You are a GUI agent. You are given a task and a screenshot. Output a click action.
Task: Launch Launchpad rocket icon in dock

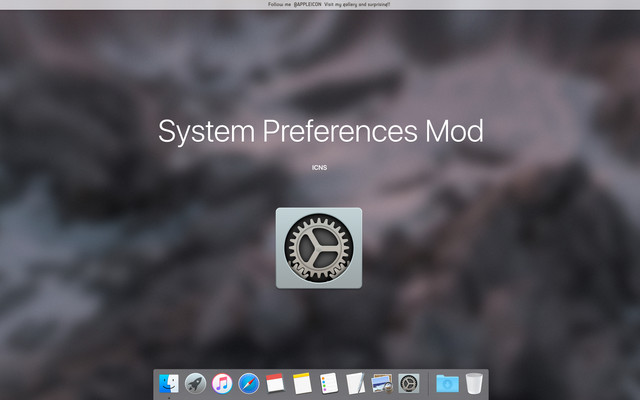(196, 384)
